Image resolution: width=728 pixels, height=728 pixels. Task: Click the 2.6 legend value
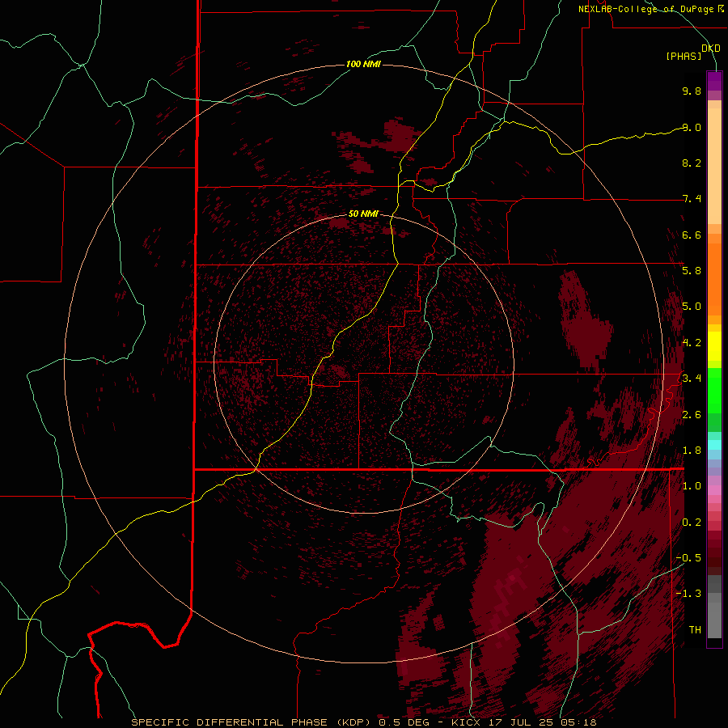tap(692, 415)
